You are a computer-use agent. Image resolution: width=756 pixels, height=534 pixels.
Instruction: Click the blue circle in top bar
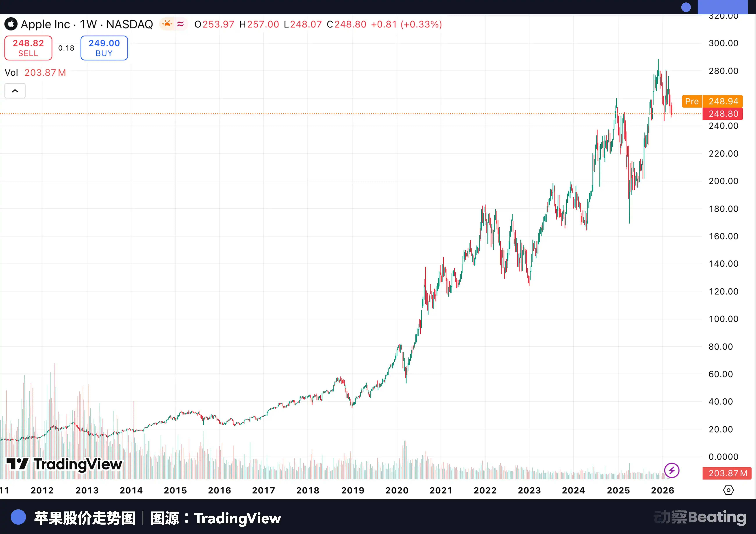686,7
